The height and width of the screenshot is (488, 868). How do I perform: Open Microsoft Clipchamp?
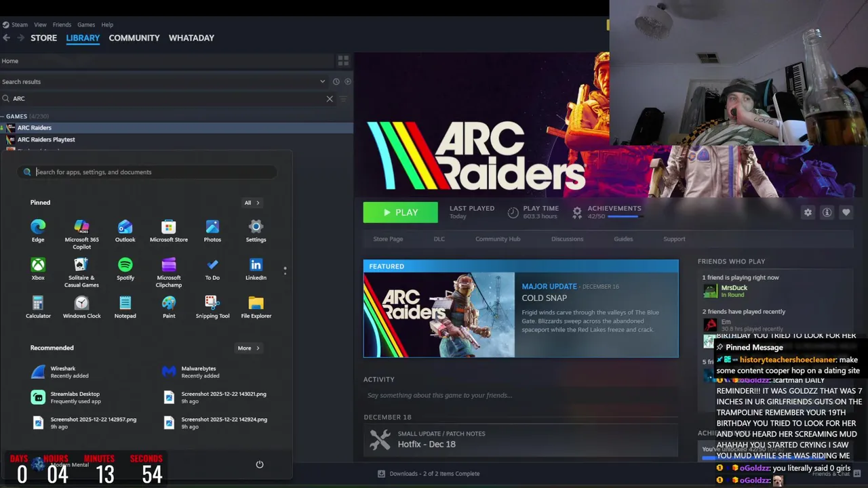coord(169,272)
